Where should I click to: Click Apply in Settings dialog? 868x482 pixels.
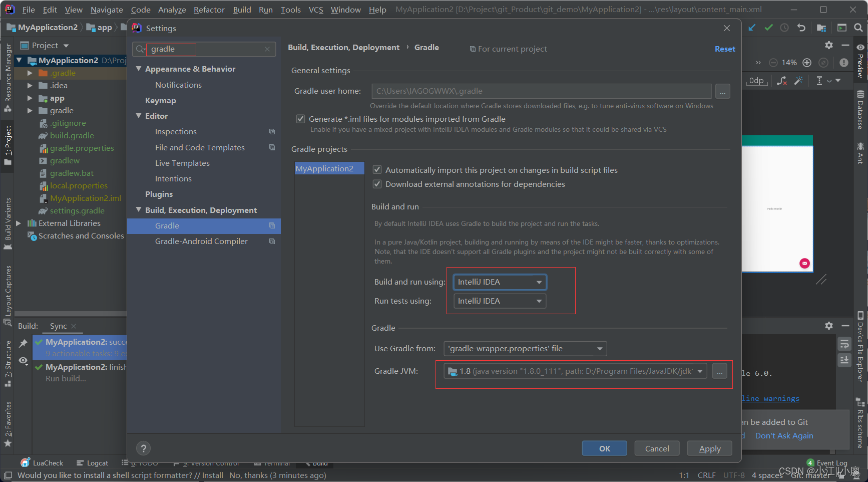pos(709,448)
